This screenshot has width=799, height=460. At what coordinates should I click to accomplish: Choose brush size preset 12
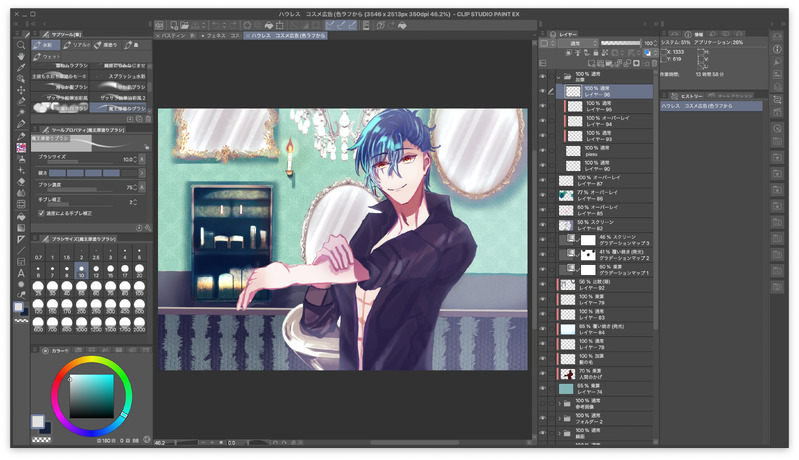pos(96,270)
